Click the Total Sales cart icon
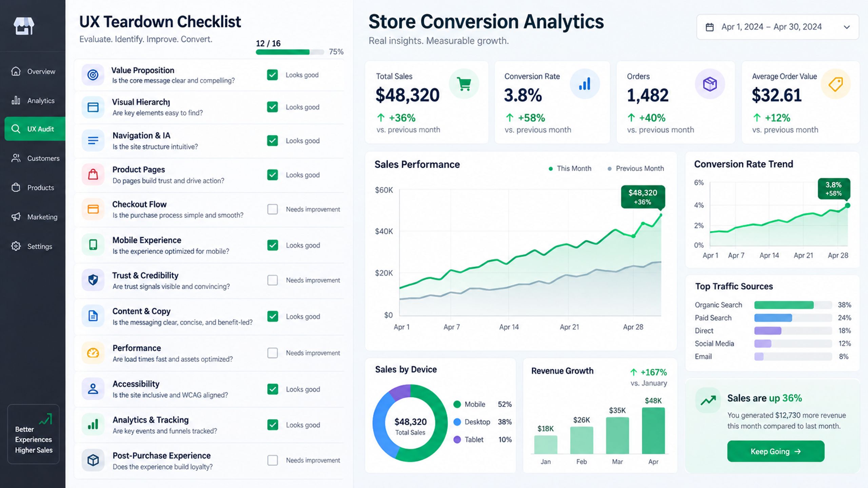868x488 pixels. [x=464, y=84]
